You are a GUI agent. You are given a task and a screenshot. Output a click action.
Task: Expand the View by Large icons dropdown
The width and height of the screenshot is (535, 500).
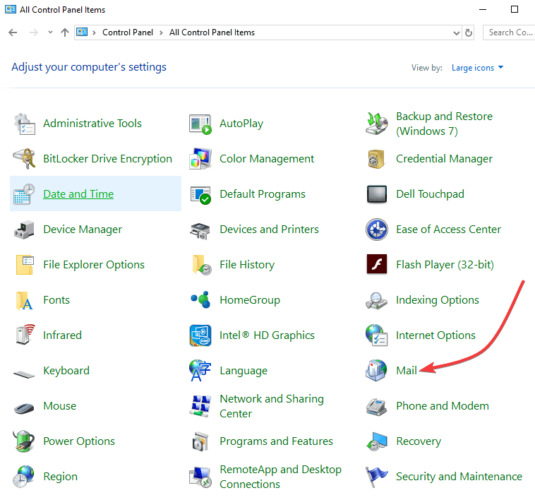tap(477, 68)
